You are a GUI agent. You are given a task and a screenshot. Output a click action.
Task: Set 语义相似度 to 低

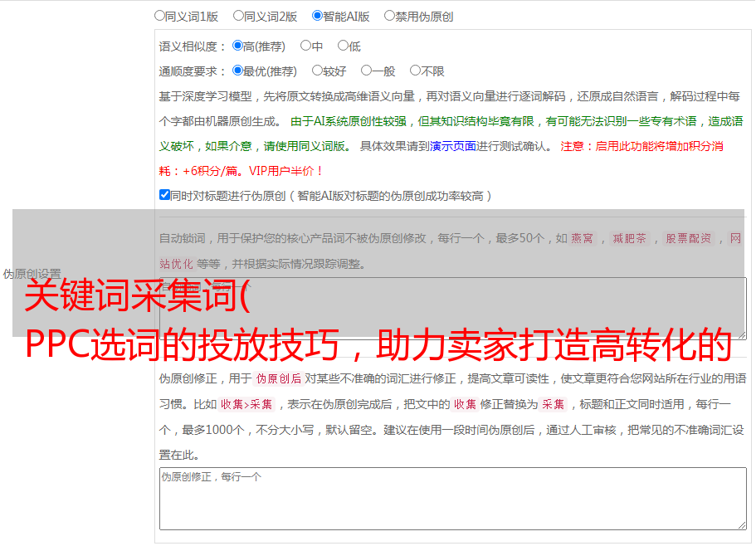coord(343,46)
